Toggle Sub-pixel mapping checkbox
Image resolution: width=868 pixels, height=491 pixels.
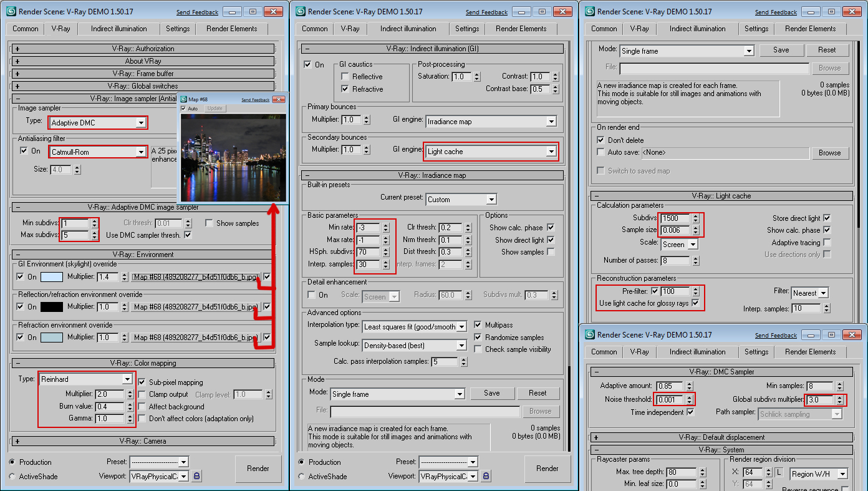pos(142,382)
